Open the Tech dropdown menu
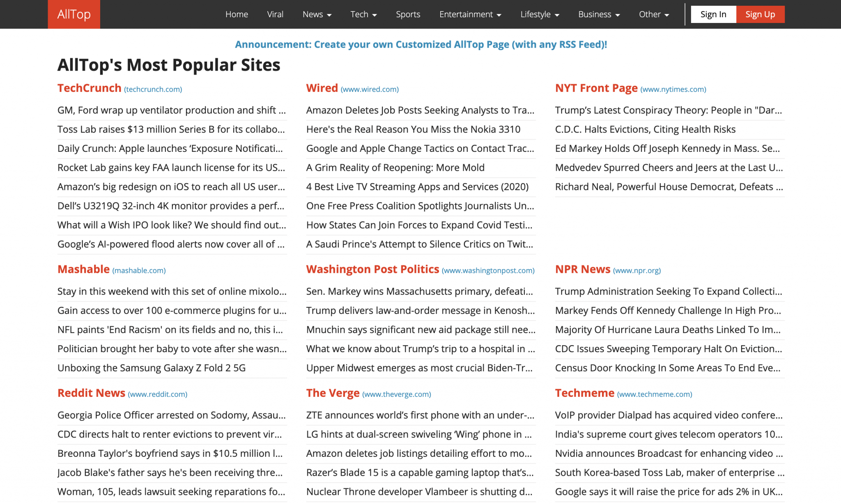 363,14
